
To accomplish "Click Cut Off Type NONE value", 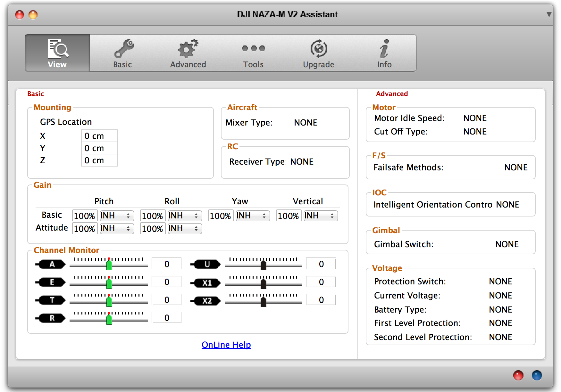I will (475, 132).
